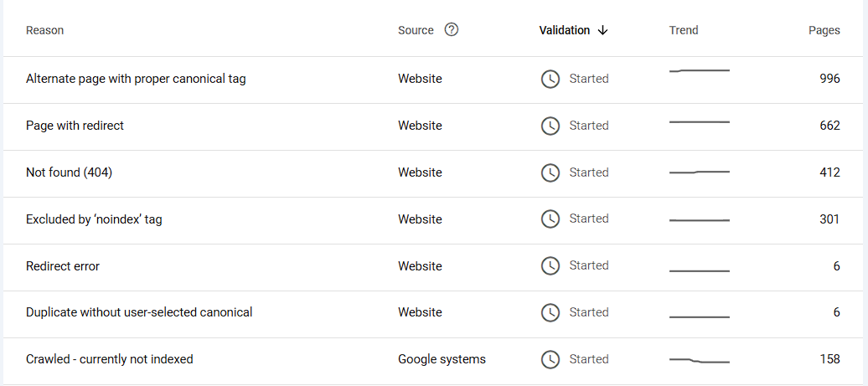Image resolution: width=868 pixels, height=386 pixels.
Task: Sort by the Validation column header
Action: tap(564, 30)
